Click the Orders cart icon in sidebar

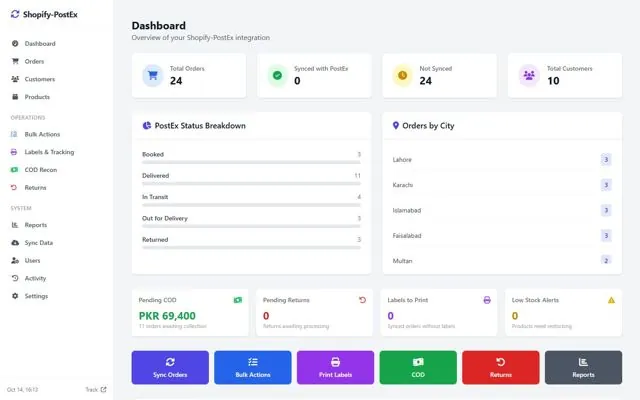click(x=15, y=61)
